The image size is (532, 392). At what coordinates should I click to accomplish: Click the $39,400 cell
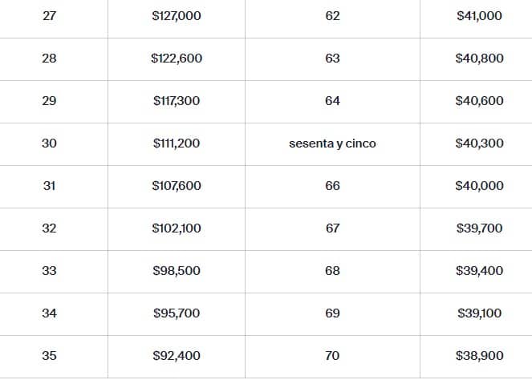[x=479, y=271]
